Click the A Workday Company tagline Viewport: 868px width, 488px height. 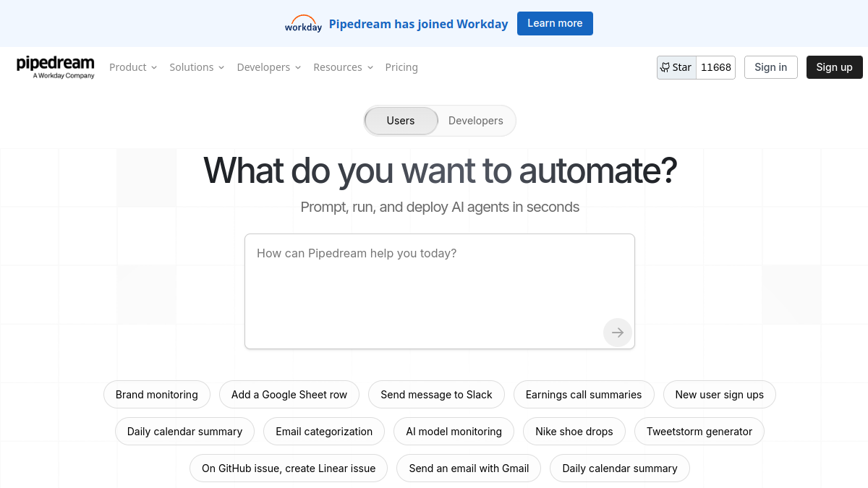coord(64,76)
